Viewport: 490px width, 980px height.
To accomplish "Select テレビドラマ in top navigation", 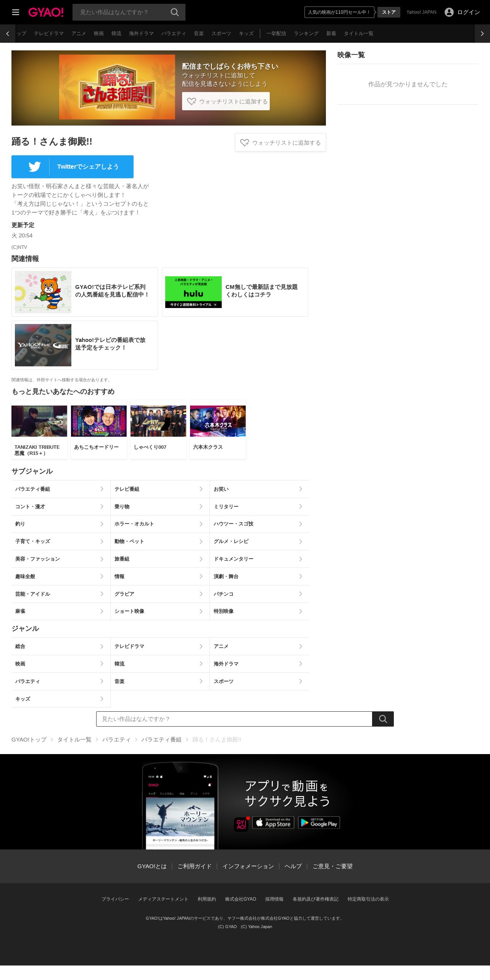I will click(49, 34).
